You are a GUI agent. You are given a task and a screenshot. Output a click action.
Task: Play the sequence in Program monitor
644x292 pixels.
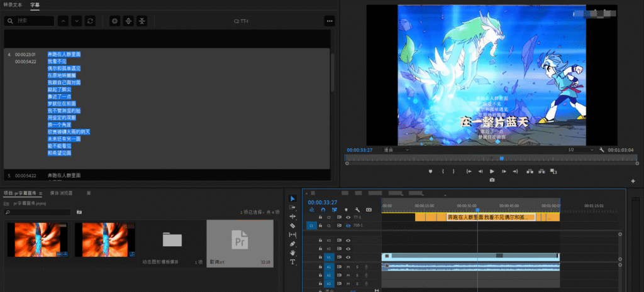tap(492, 171)
